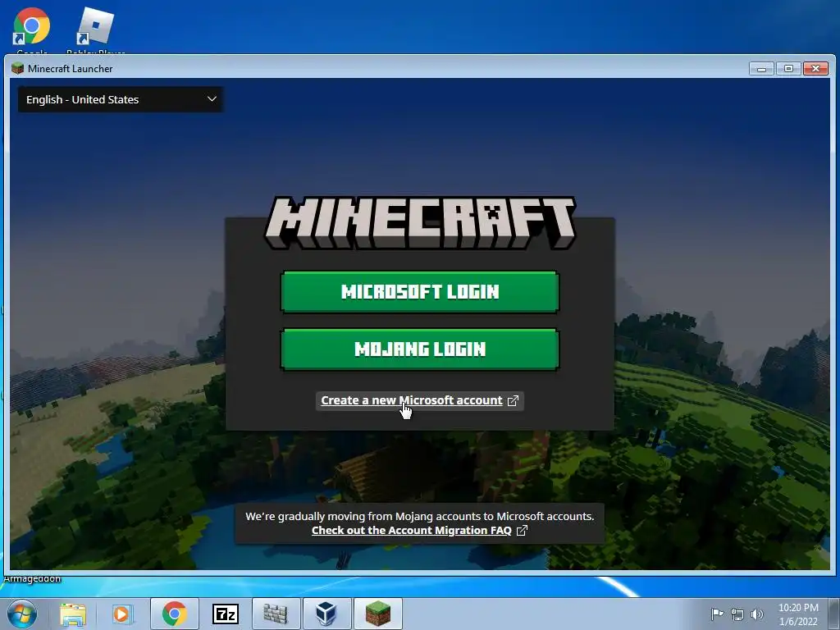Minimize the Minecraft Launcher window
The height and width of the screenshot is (630, 840).
click(761, 69)
